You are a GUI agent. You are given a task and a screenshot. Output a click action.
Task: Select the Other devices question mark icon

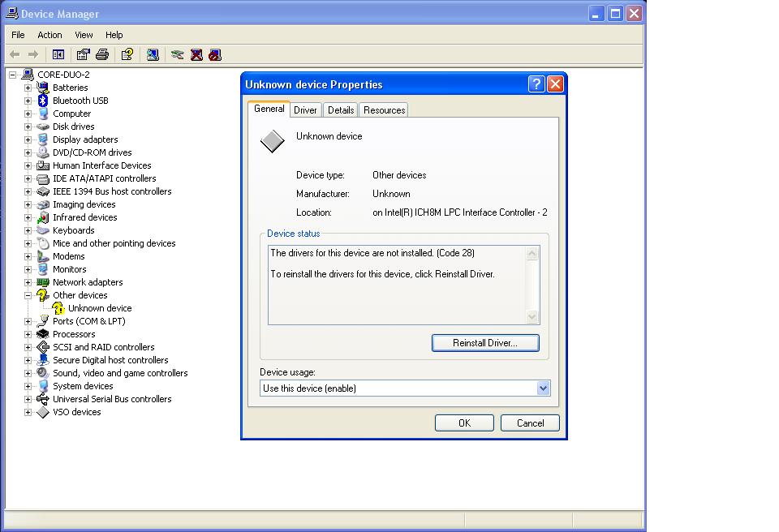[x=43, y=295]
